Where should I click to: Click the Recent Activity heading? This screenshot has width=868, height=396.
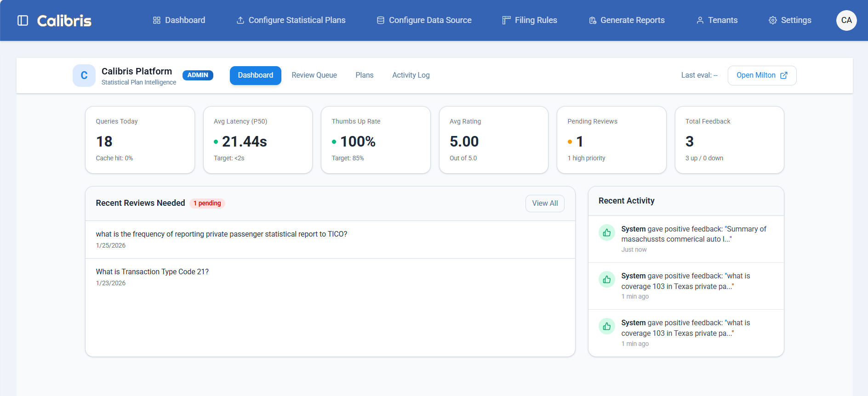pos(627,201)
